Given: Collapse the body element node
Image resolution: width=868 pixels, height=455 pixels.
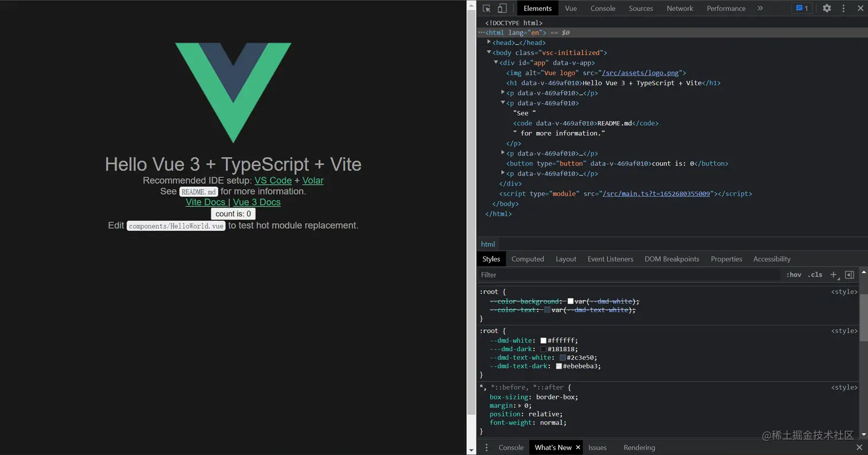Looking at the screenshot, I should coord(489,52).
